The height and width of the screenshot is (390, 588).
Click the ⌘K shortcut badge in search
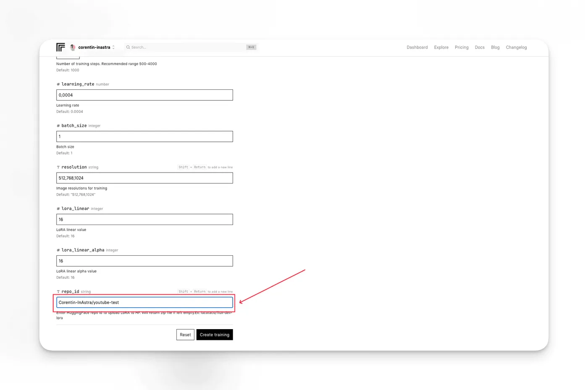click(251, 47)
